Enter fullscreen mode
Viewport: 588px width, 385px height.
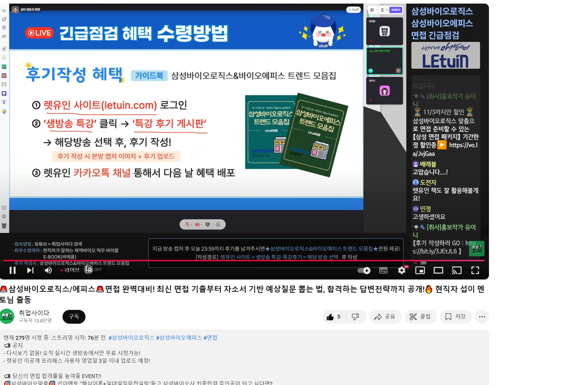pyautogui.click(x=475, y=270)
